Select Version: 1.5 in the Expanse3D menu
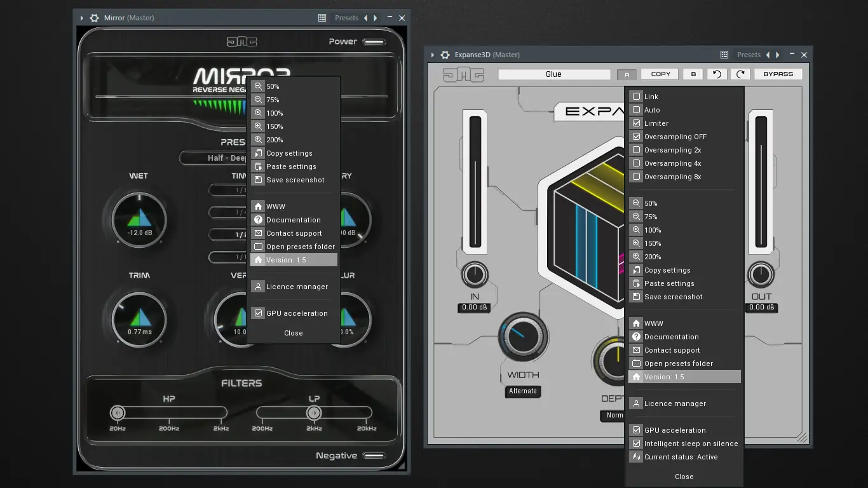Viewport: 868px width, 488px height. [684, 377]
